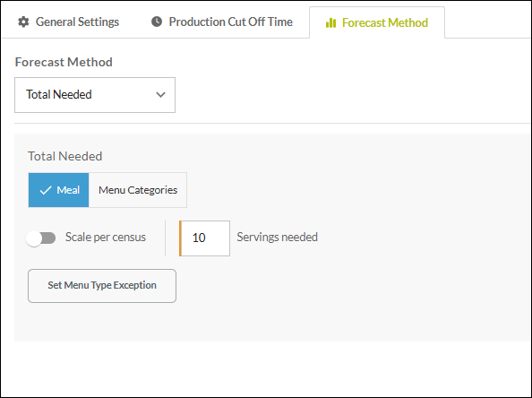
Task: Click the 'Forecast Method' section heading
Action: (x=64, y=62)
